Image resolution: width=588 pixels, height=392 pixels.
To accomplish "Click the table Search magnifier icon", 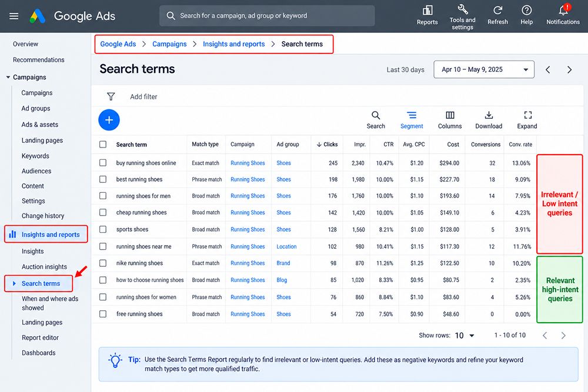I will [376, 115].
